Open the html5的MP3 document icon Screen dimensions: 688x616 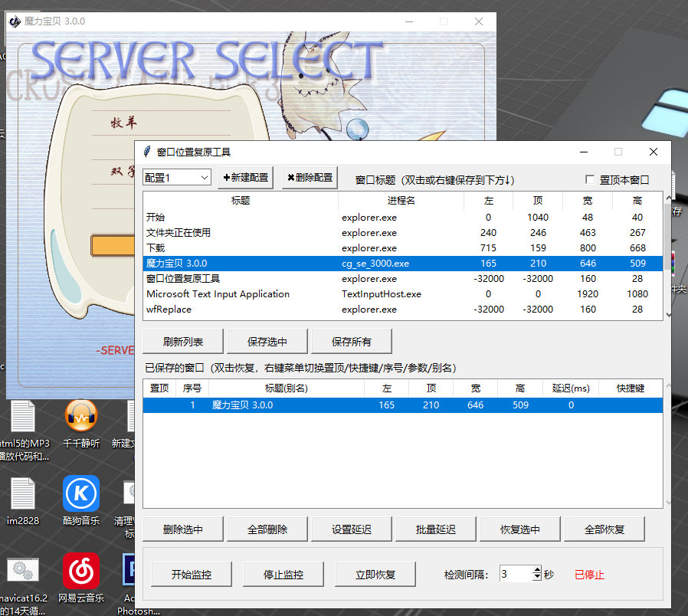tap(23, 416)
